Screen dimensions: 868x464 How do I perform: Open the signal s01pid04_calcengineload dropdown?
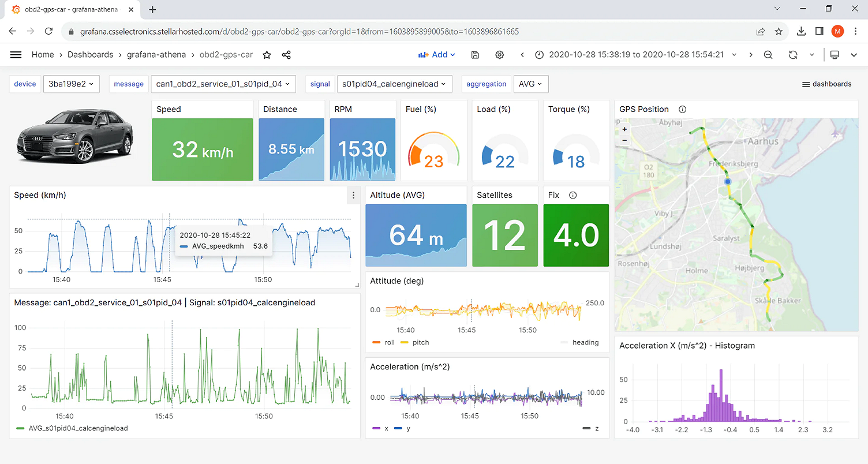tap(394, 84)
